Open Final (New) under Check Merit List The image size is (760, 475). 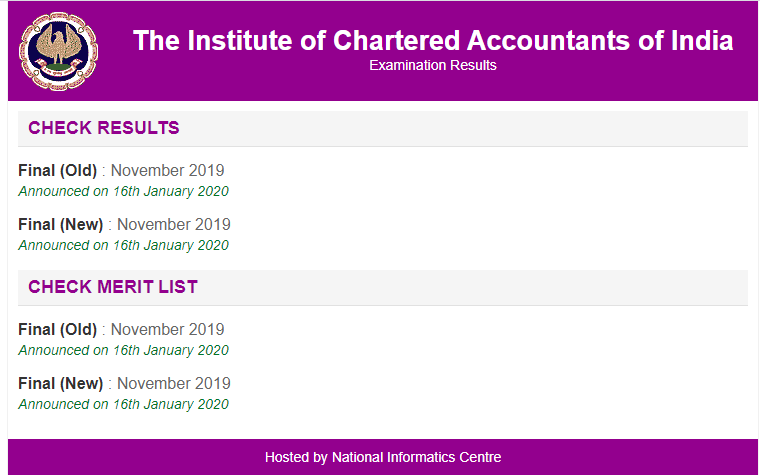pos(60,383)
